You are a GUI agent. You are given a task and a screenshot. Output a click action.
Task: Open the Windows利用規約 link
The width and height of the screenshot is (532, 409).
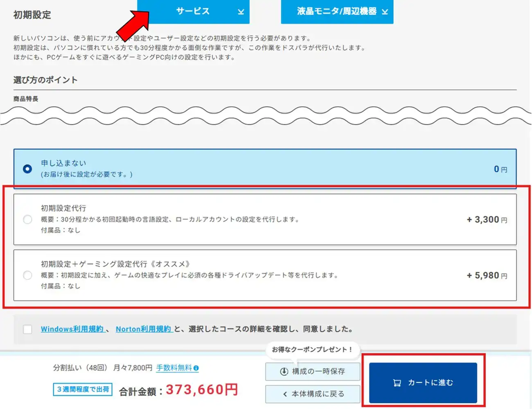click(72, 329)
